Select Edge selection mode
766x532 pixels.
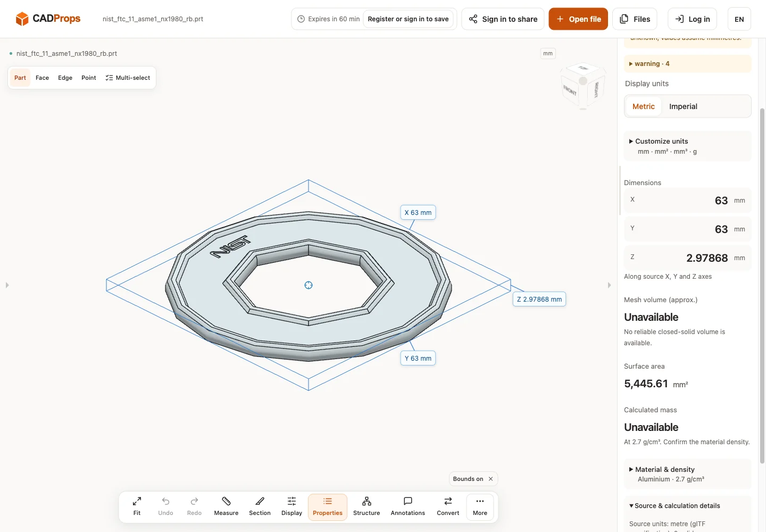65,78
